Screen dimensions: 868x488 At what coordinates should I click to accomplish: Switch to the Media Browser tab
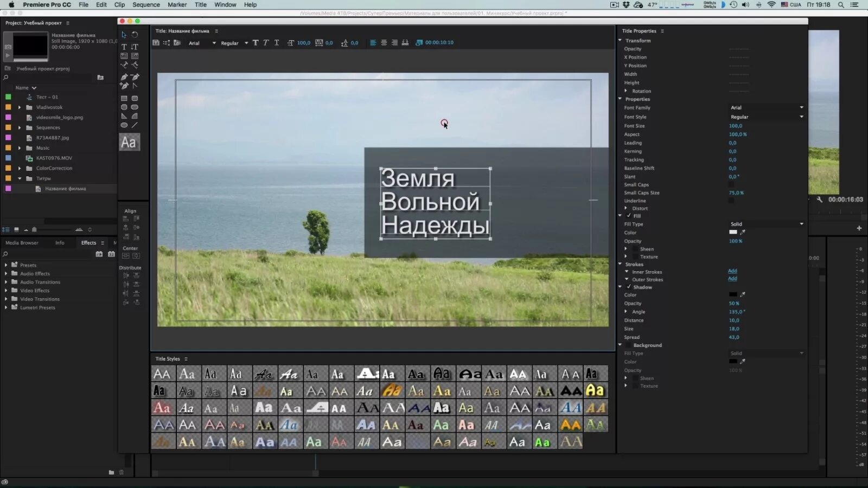point(21,242)
